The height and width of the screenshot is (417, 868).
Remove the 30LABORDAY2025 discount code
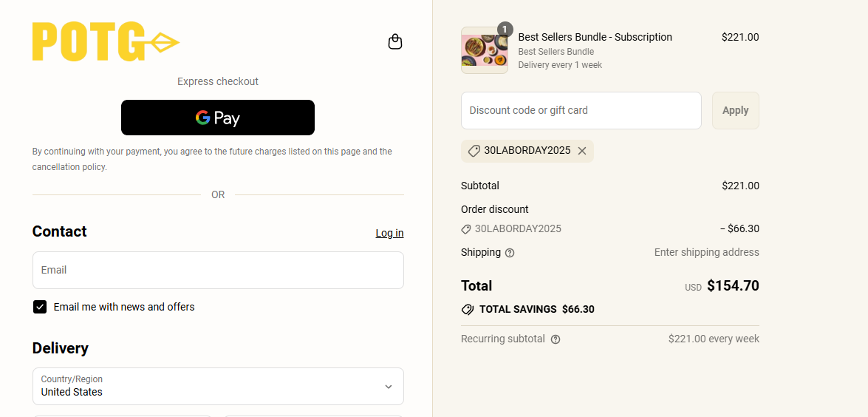582,151
